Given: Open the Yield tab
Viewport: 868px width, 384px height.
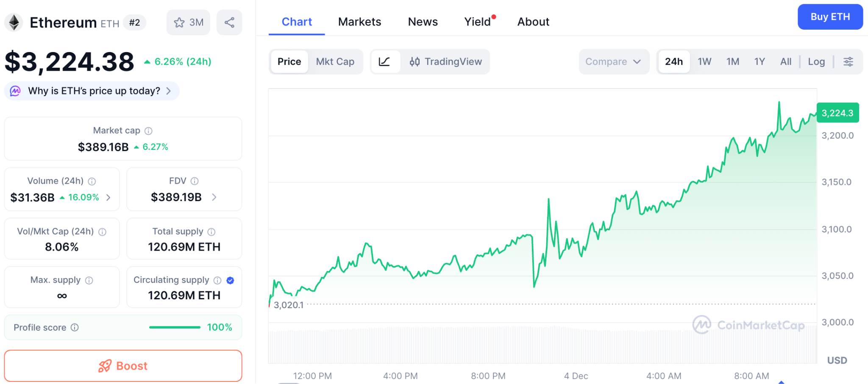Looking at the screenshot, I should pos(478,22).
